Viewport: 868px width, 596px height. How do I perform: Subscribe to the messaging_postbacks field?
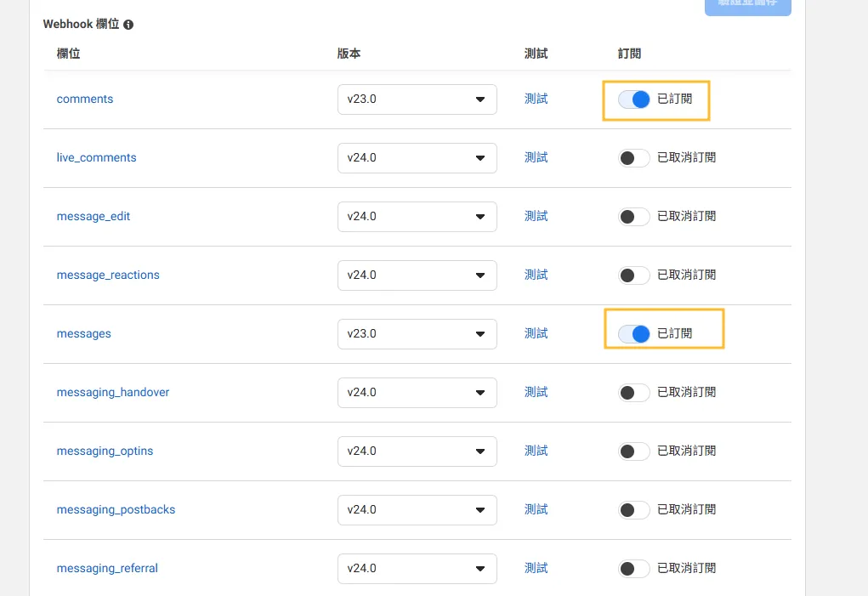click(634, 510)
